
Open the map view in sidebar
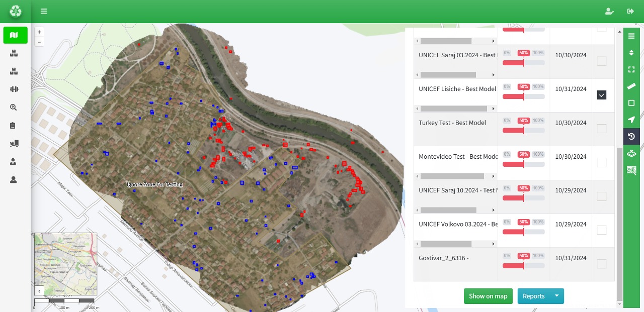click(15, 35)
